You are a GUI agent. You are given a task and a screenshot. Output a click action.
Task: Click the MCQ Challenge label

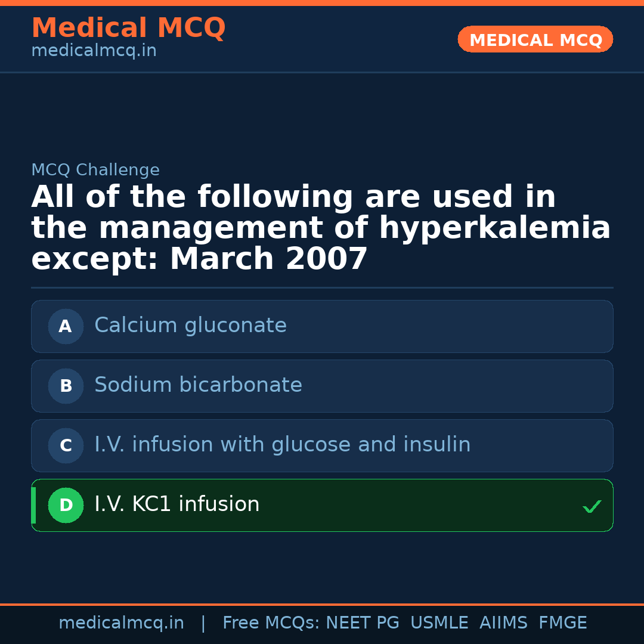point(95,170)
